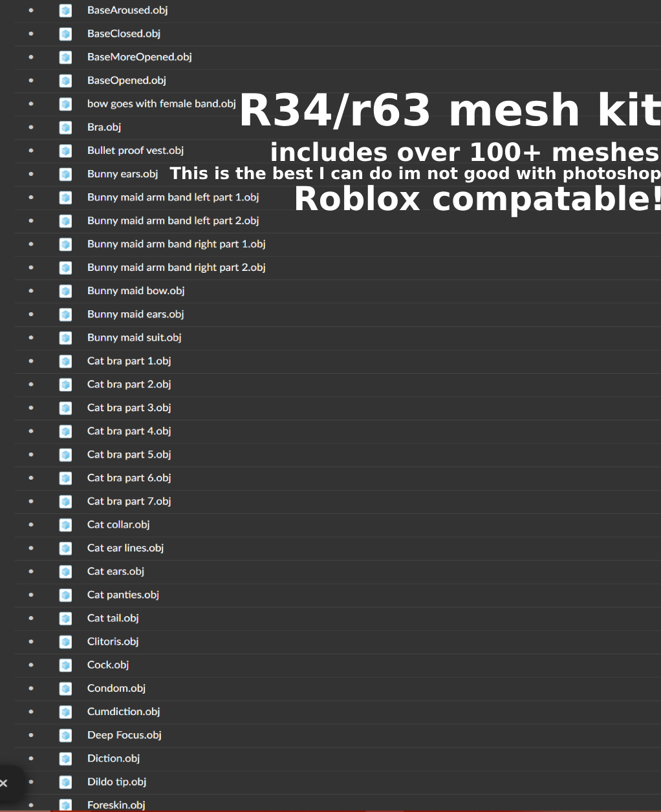
Task: Open the Bunny ears.obj file link
Action: click(x=123, y=174)
